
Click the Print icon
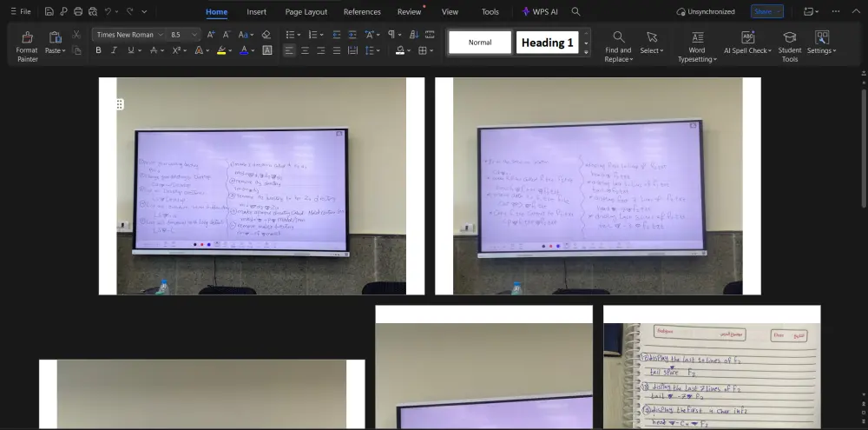pyautogui.click(x=78, y=11)
